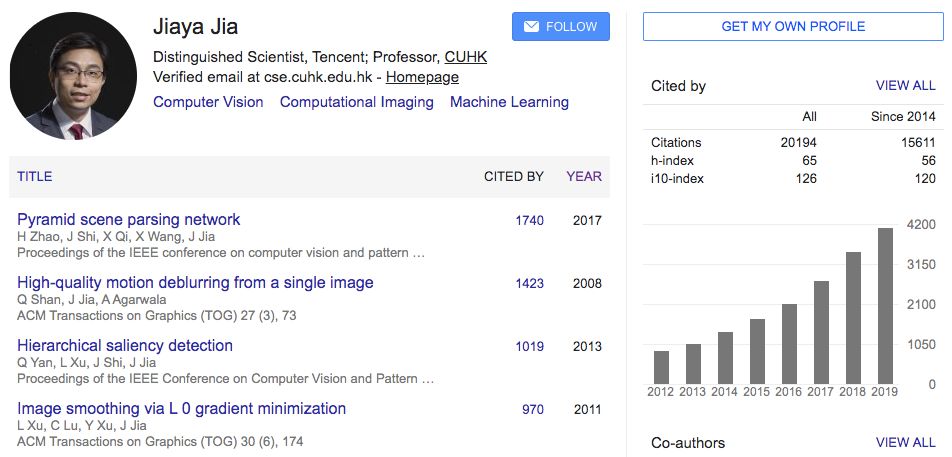The image size is (952, 457).
Task: Click Jiaya Jia's profile photo
Action: 73,76
